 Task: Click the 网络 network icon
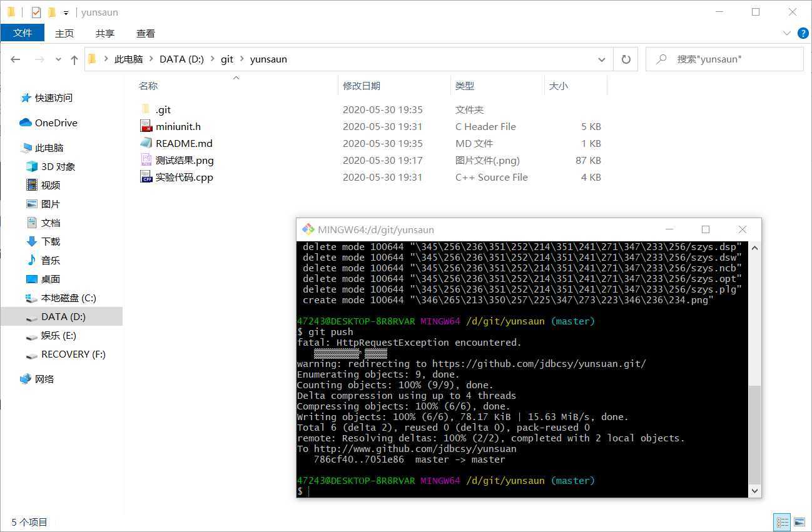26,379
